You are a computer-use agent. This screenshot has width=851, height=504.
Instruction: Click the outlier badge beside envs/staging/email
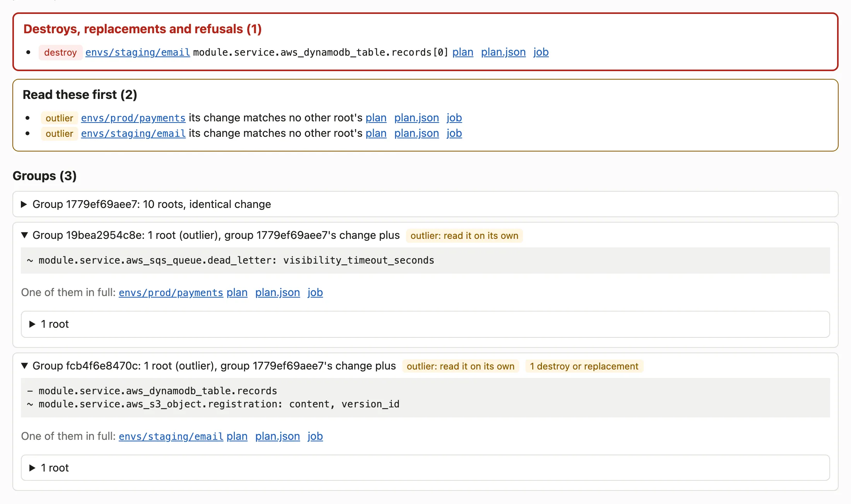coord(59,134)
